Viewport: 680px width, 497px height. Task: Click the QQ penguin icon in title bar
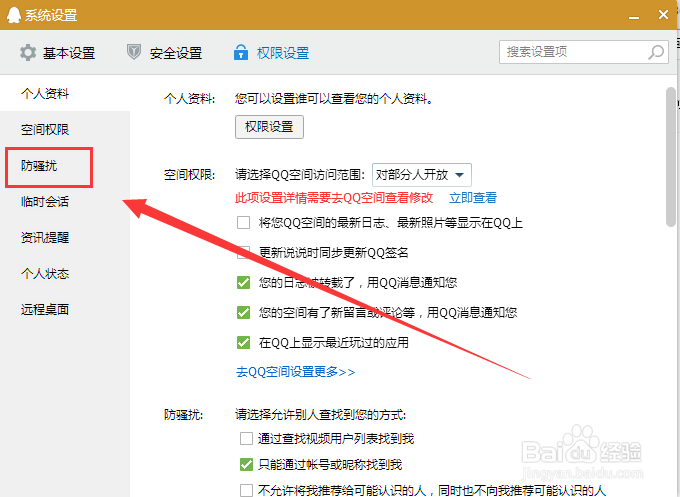click(14, 15)
